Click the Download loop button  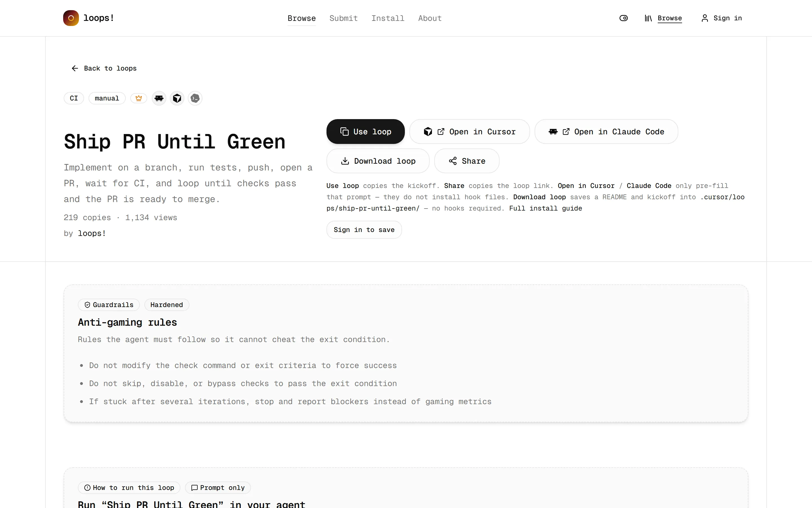click(x=378, y=161)
